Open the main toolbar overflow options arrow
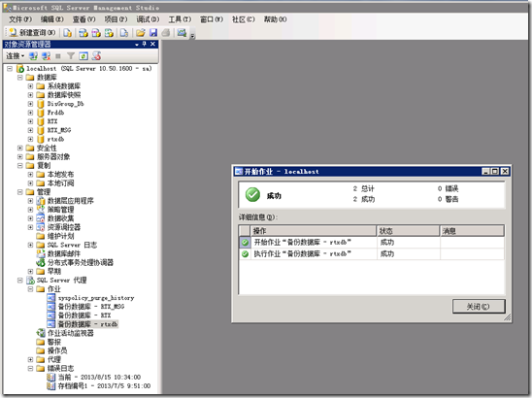This screenshot has width=532, height=398. pyautogui.click(x=192, y=35)
